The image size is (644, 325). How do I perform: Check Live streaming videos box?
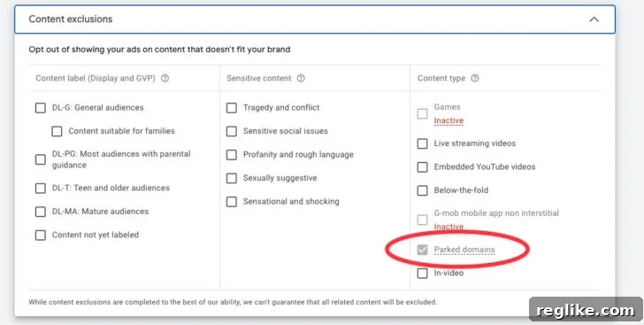point(422,143)
